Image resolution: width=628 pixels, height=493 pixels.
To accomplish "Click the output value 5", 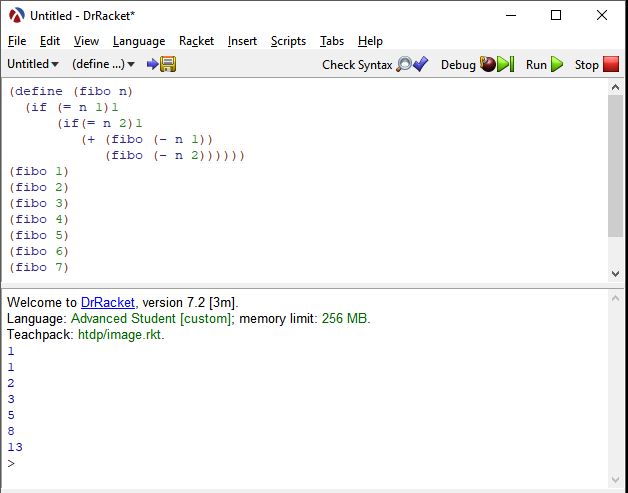I will click(11, 415).
